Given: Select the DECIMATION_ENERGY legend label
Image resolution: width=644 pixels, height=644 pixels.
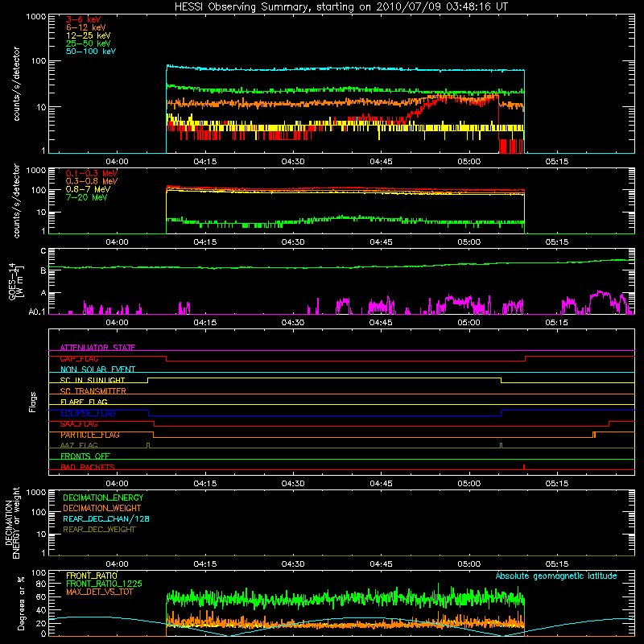Looking at the screenshot, I should [103, 497].
